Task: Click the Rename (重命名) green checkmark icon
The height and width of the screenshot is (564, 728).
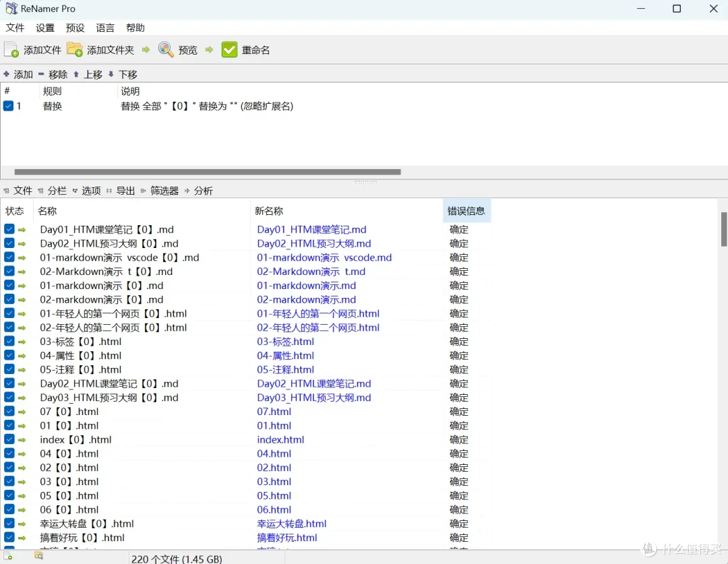Action: [229, 50]
